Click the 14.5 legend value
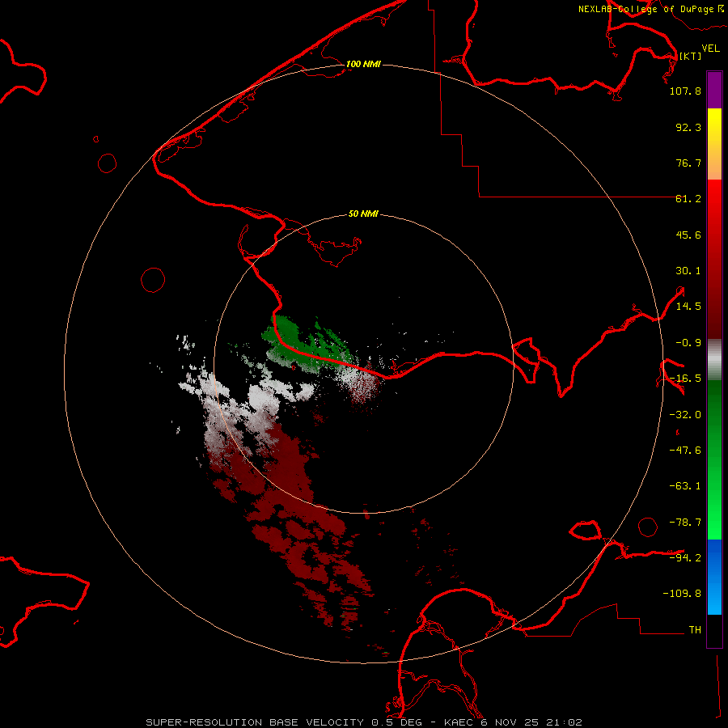The image size is (728, 728). click(688, 307)
